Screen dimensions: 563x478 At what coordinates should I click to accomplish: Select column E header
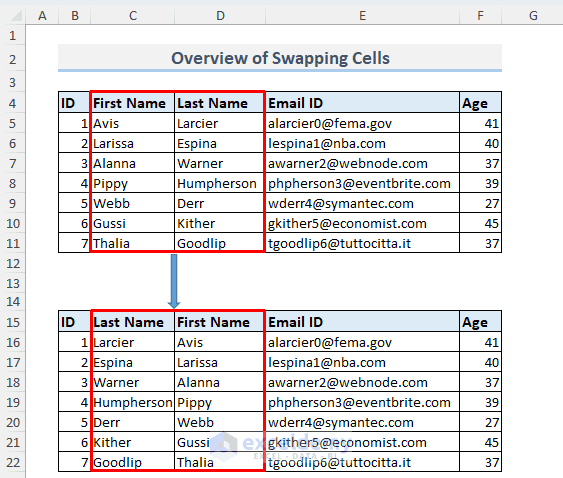(x=362, y=15)
